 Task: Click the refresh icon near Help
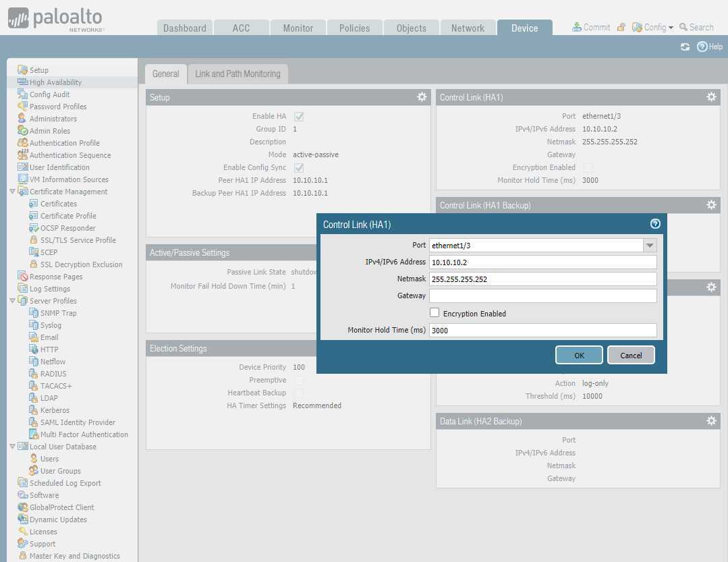pyautogui.click(x=685, y=47)
